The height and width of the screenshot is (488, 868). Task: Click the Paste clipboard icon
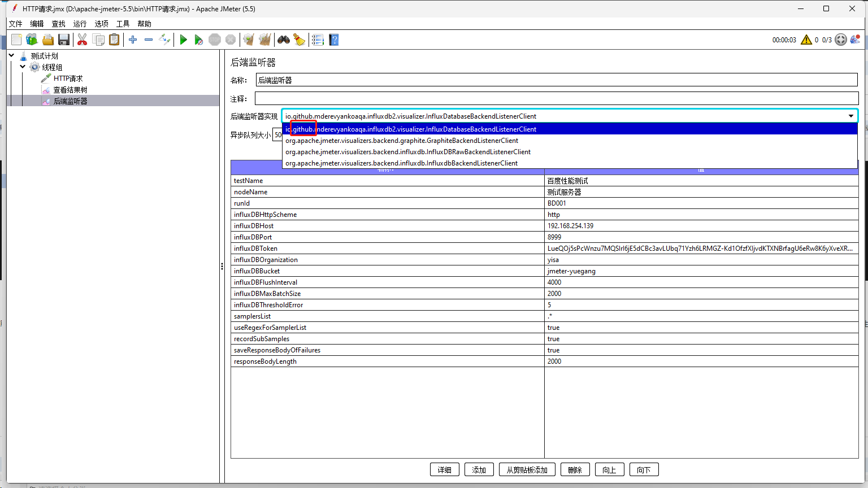coord(114,40)
